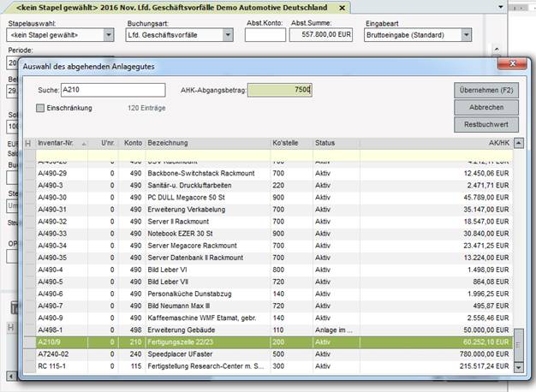The height and width of the screenshot is (392, 536).
Task: Click the AK/HK value 45.789,00 EUR
Action: pos(486,198)
